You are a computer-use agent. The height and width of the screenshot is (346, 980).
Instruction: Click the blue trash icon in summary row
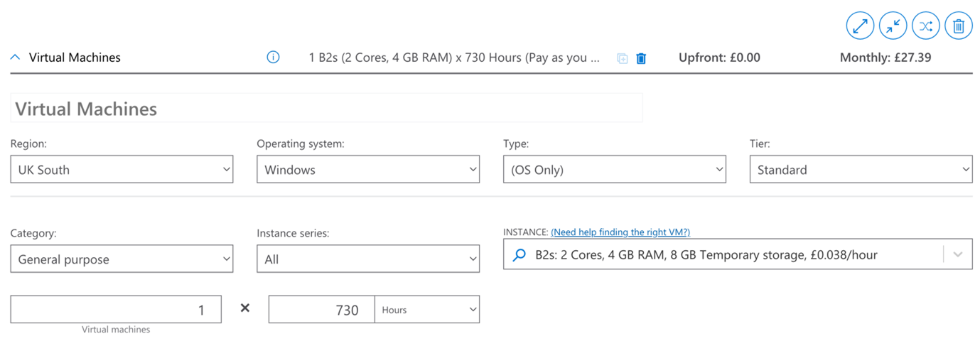pos(641,58)
